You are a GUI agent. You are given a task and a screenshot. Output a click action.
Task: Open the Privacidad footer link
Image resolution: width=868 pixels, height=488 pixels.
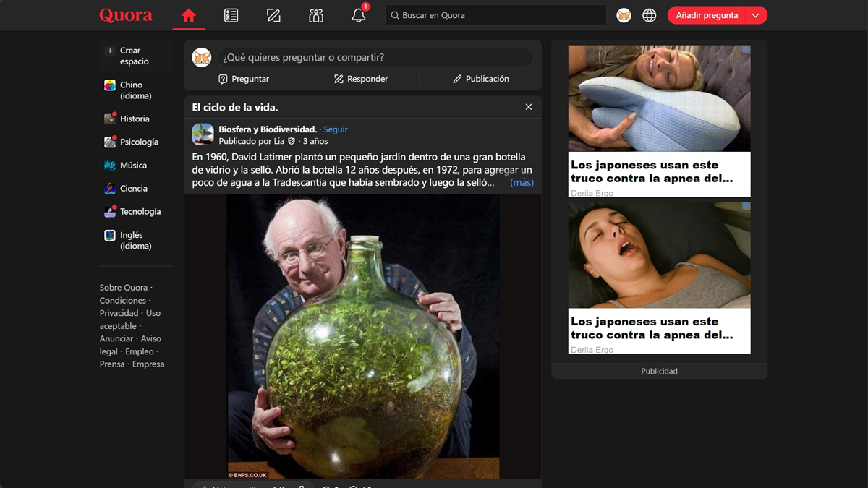(119, 313)
